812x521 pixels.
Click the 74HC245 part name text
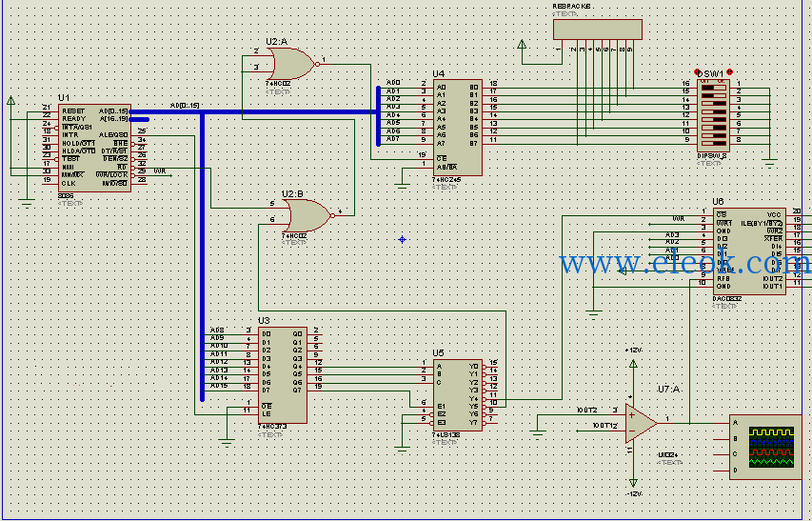[x=446, y=180]
